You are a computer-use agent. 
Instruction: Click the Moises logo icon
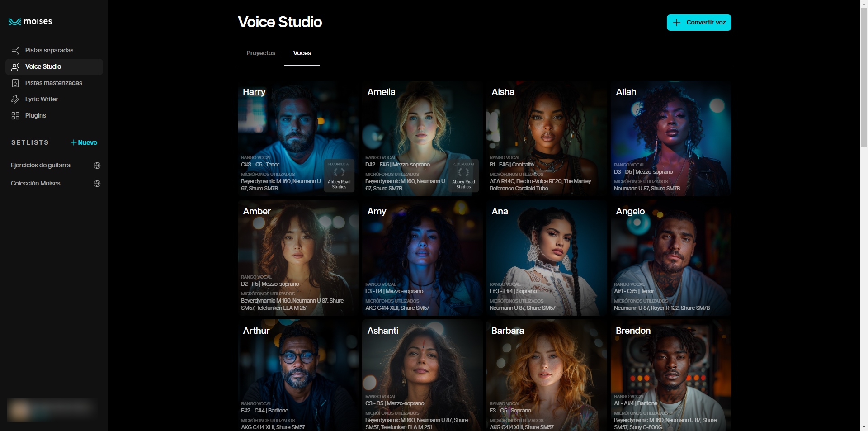[x=14, y=22]
